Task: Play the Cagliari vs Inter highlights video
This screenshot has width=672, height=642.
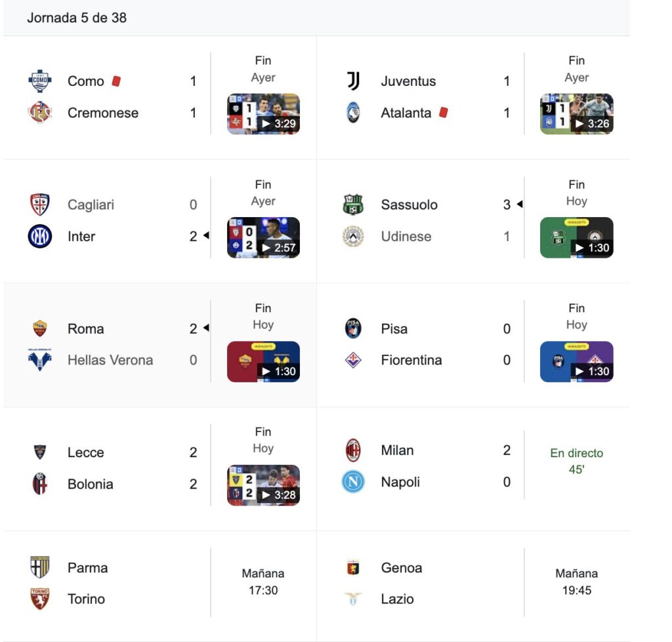Action: pyautogui.click(x=263, y=237)
